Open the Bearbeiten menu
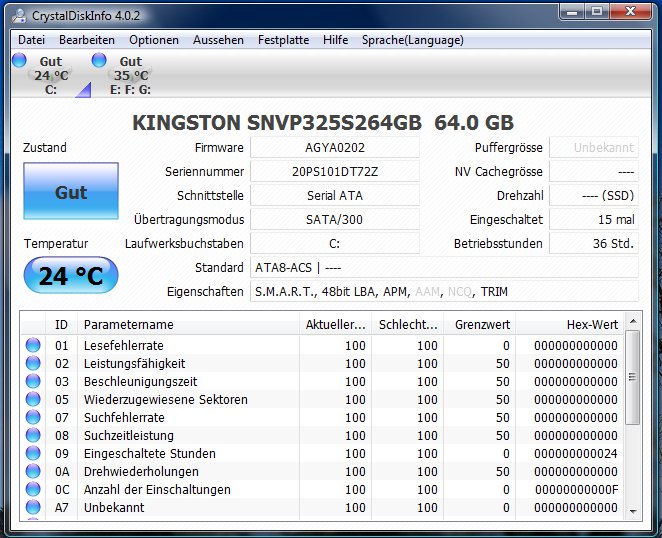This screenshot has height=538, width=662. 87,40
